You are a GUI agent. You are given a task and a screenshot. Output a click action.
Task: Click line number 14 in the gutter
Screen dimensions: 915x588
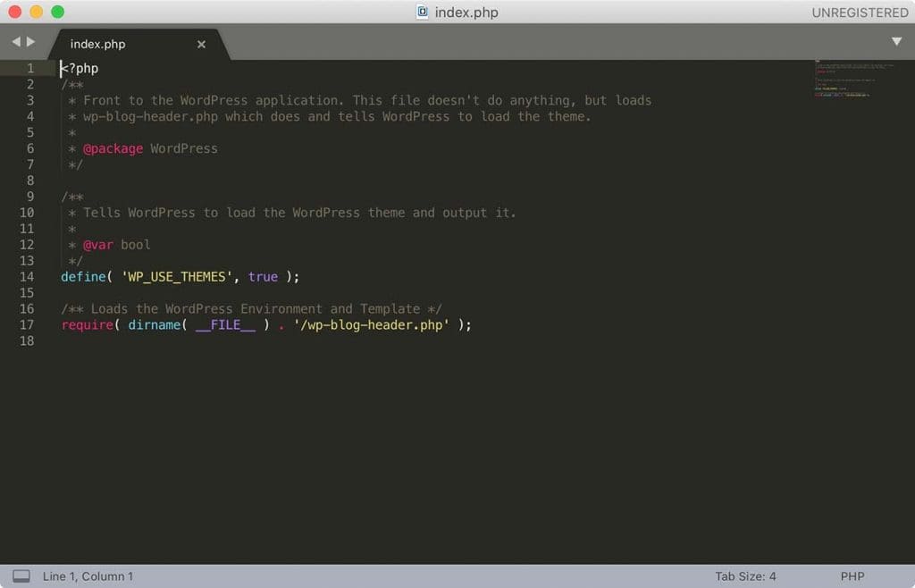pyautogui.click(x=27, y=276)
